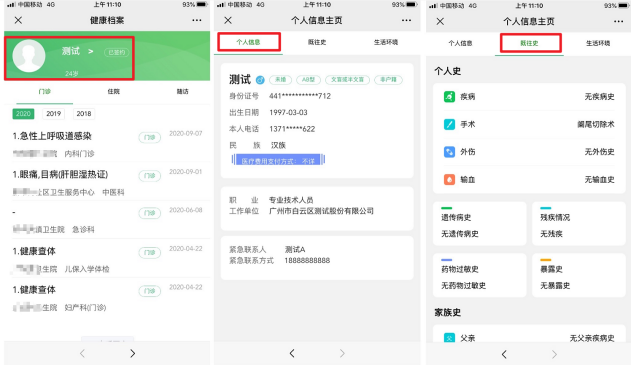Click the 阑尾切除术 surgery value
The width and height of the screenshot is (631, 366).
[x=596, y=124]
